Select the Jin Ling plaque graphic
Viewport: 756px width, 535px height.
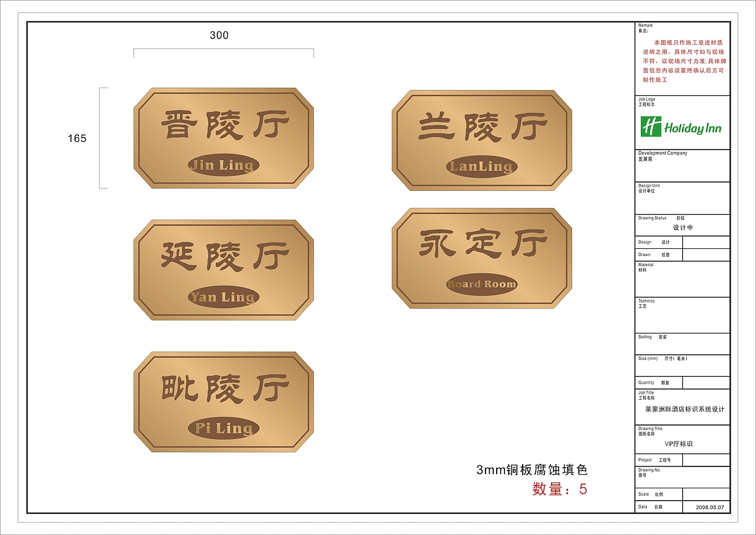coord(221,139)
